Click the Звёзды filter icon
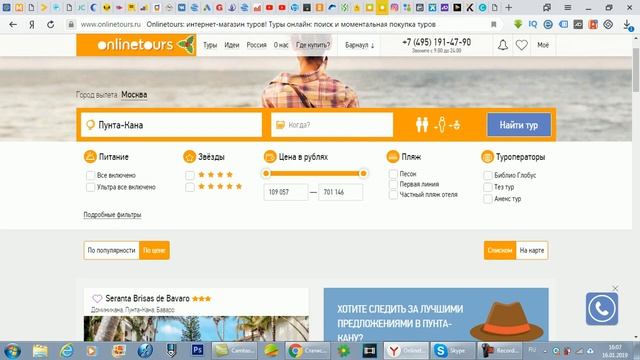 coord(189,157)
